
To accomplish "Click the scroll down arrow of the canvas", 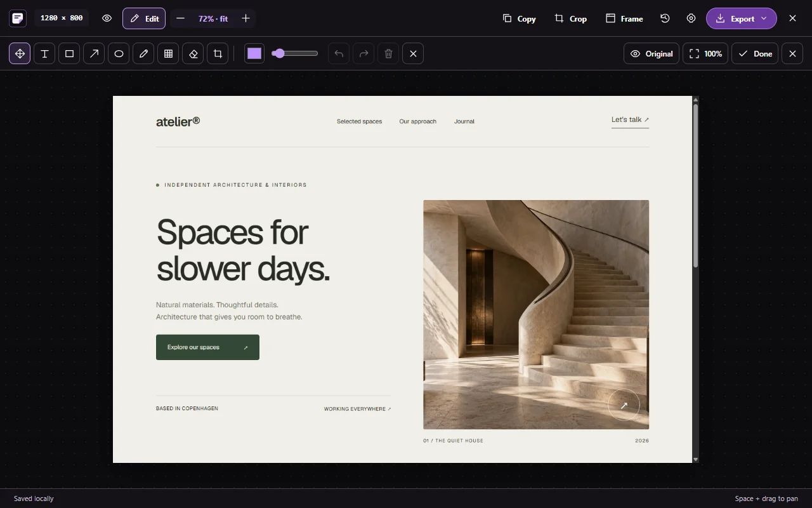I will click(695, 459).
